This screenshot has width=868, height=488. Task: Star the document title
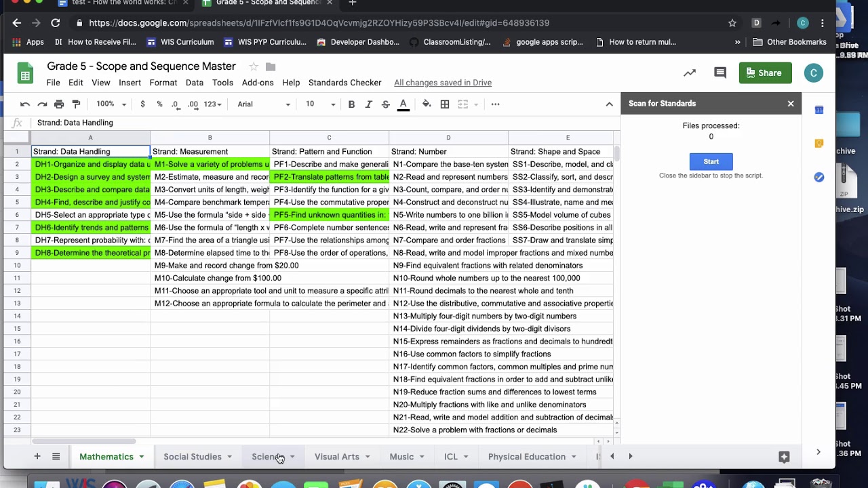point(253,66)
